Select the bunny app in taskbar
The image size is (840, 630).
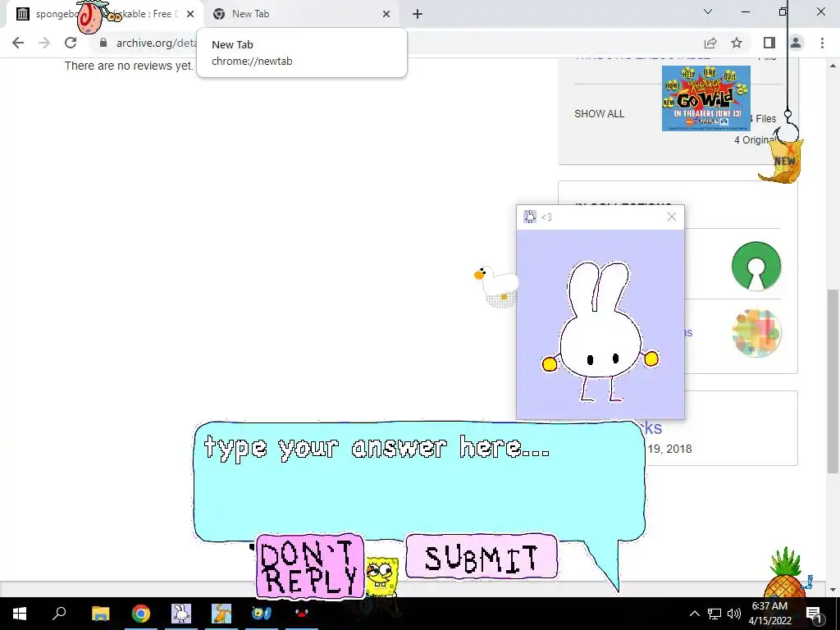[181, 614]
